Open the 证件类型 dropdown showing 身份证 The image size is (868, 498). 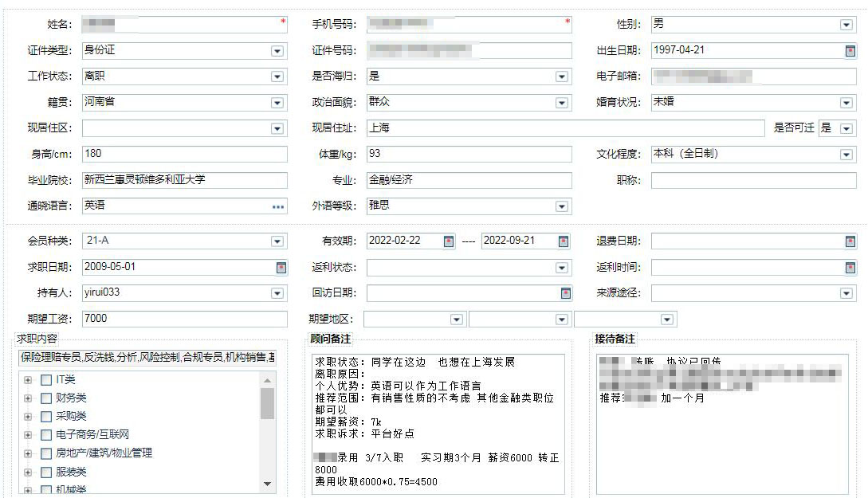tap(277, 51)
